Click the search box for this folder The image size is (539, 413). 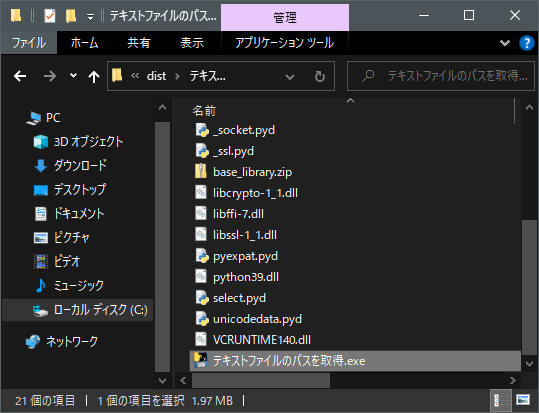(441, 76)
